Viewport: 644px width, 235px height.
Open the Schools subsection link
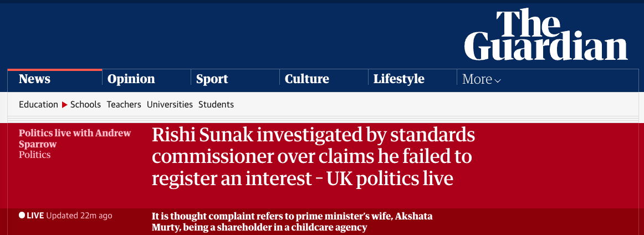tap(85, 104)
